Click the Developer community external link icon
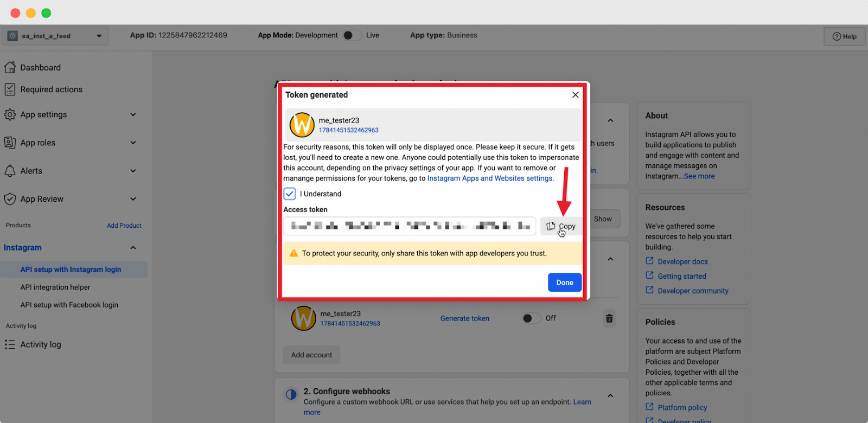This screenshot has height=423, width=868. click(649, 290)
